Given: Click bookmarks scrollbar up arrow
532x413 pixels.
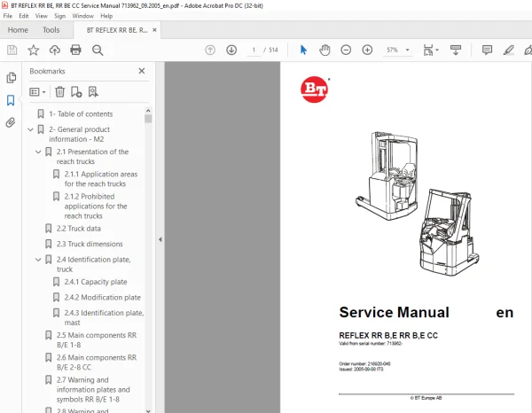Looking at the screenshot, I should (148, 111).
